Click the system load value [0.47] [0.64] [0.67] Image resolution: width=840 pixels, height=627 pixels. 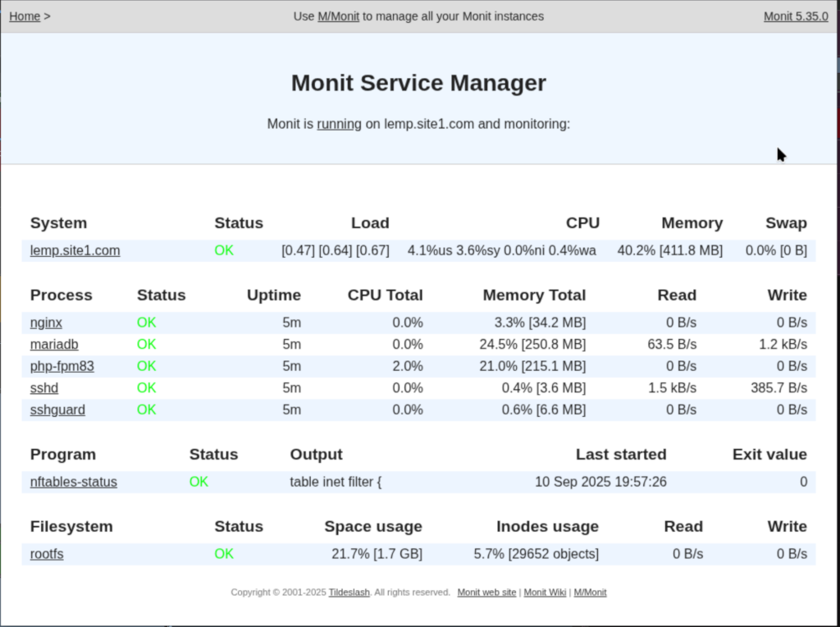click(336, 251)
